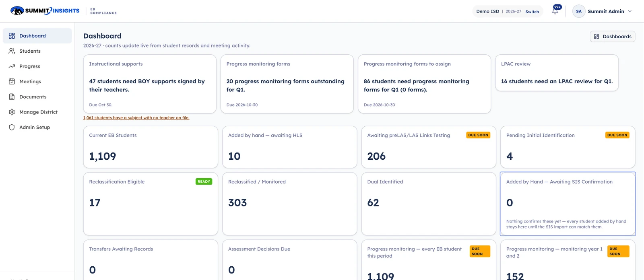Click the 206 awaiting testing count
Screen dimensions: 644x280
click(376, 156)
